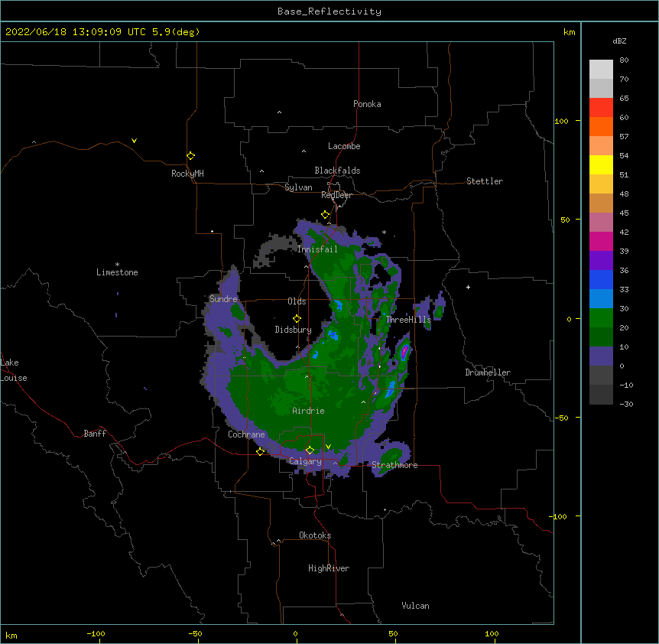Select the Sundre label

(x=223, y=299)
